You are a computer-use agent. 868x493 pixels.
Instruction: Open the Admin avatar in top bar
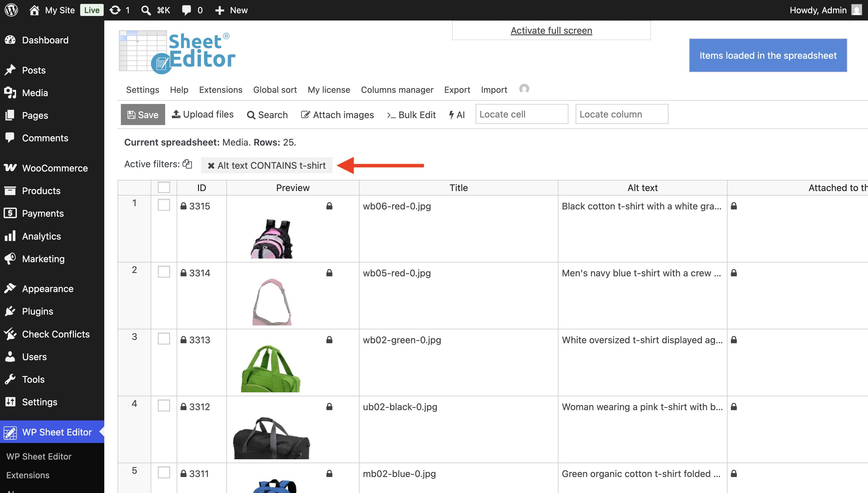857,10
